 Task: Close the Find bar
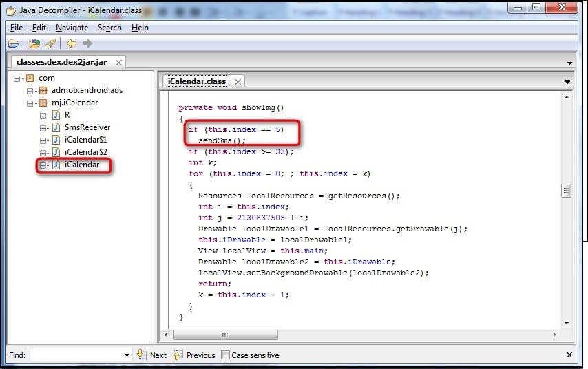coord(569,355)
